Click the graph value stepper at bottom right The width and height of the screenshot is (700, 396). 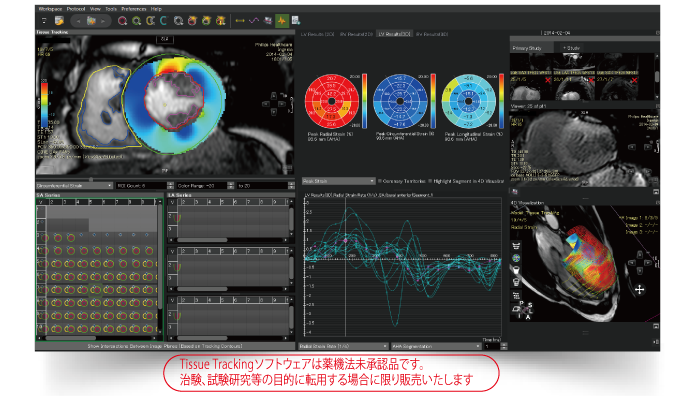504,346
